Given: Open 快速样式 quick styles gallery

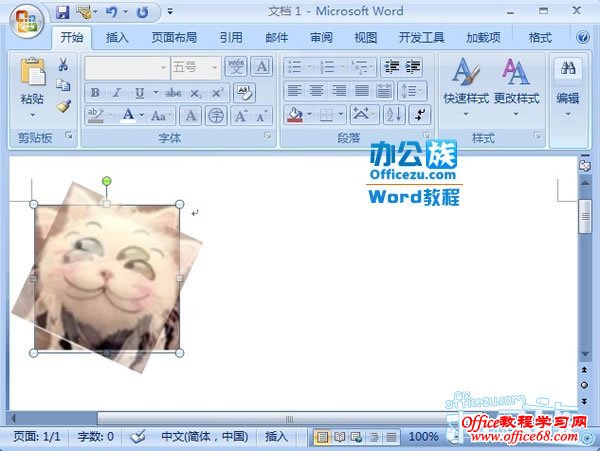Looking at the screenshot, I should tap(466, 87).
